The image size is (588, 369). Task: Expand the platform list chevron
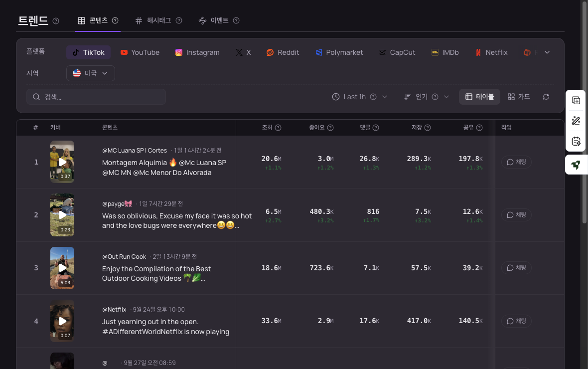click(547, 52)
